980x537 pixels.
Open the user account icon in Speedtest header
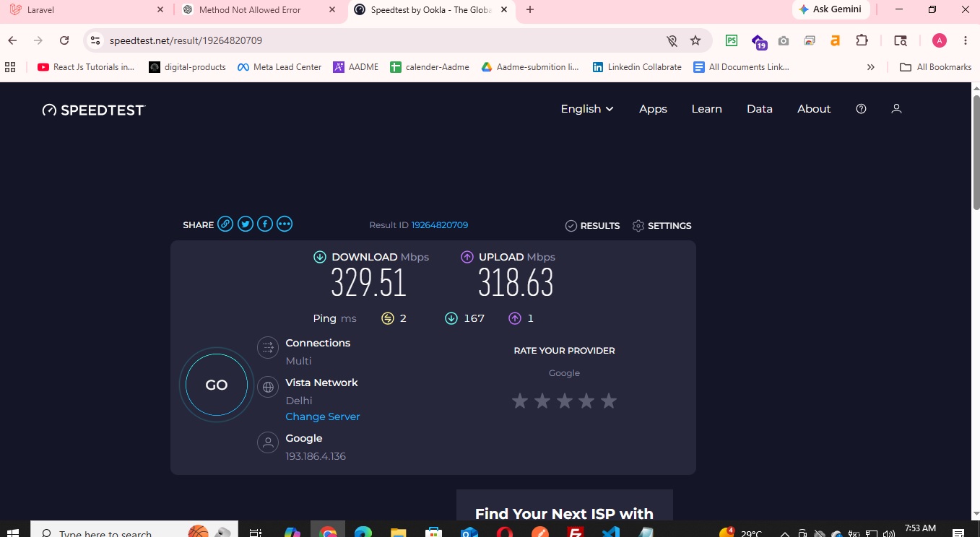896,109
